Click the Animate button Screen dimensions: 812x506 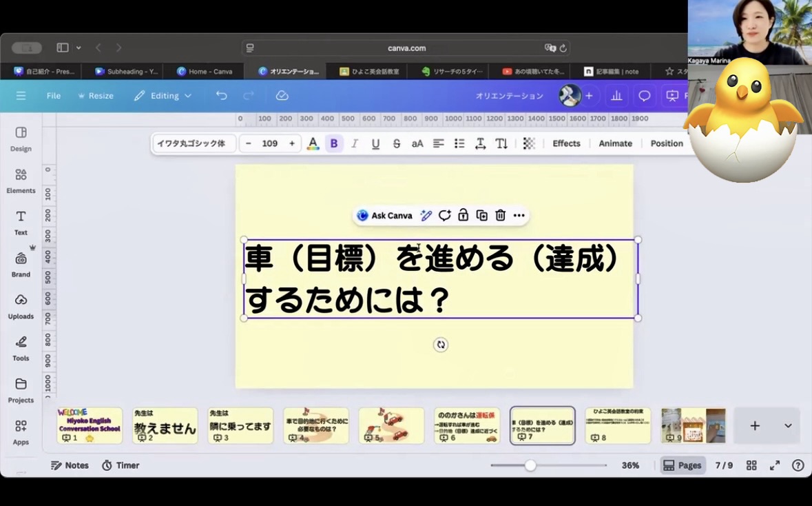click(615, 143)
